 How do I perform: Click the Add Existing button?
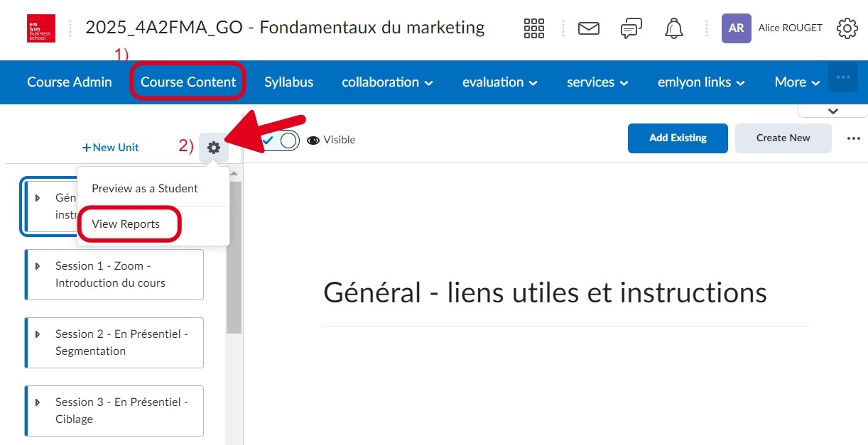pos(678,138)
